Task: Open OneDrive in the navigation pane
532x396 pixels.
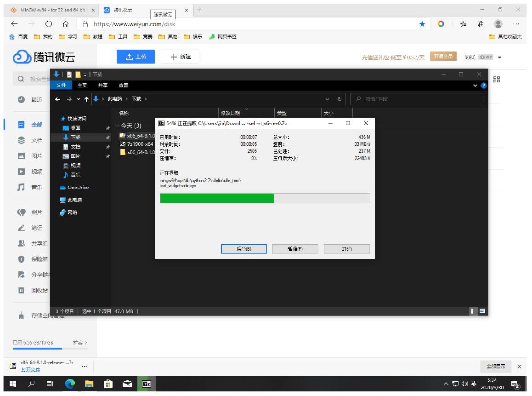Action: (78, 187)
